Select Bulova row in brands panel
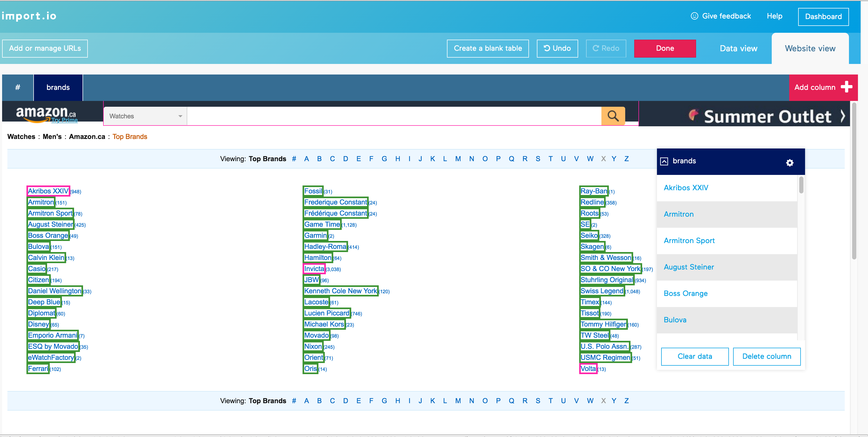 pyautogui.click(x=727, y=320)
